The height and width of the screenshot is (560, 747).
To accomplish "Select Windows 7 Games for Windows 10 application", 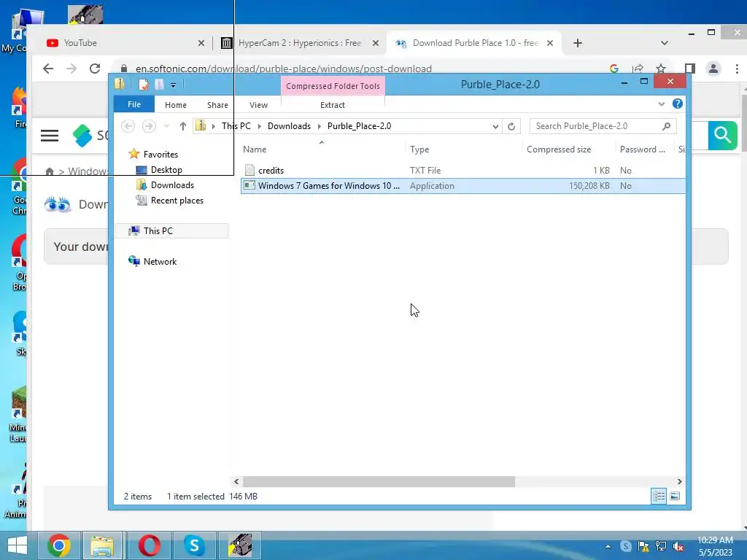I will click(x=463, y=186).
